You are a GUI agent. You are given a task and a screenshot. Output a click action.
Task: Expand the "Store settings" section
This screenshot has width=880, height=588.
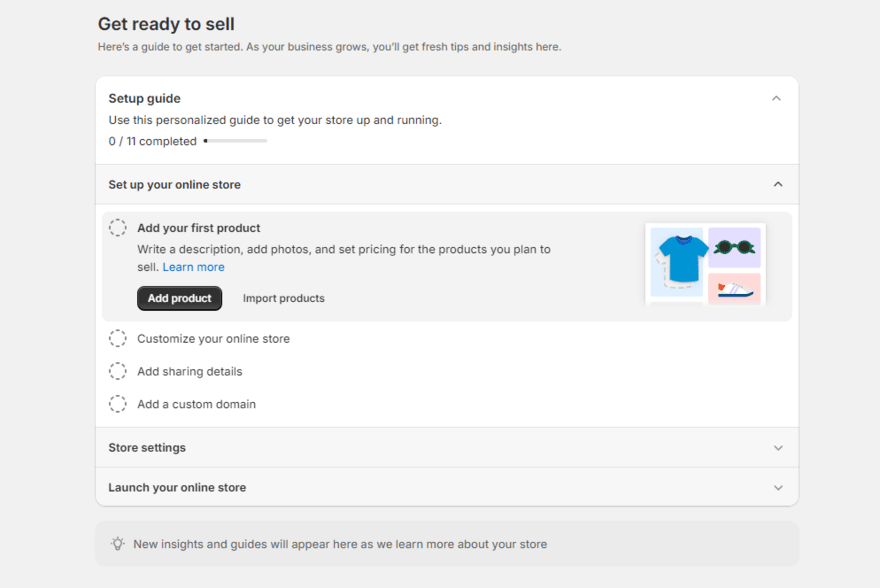click(x=777, y=447)
